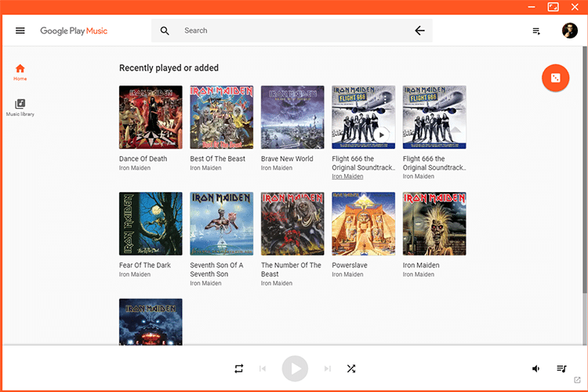Toggle the repeat control
This screenshot has height=392, width=588.
pyautogui.click(x=239, y=368)
